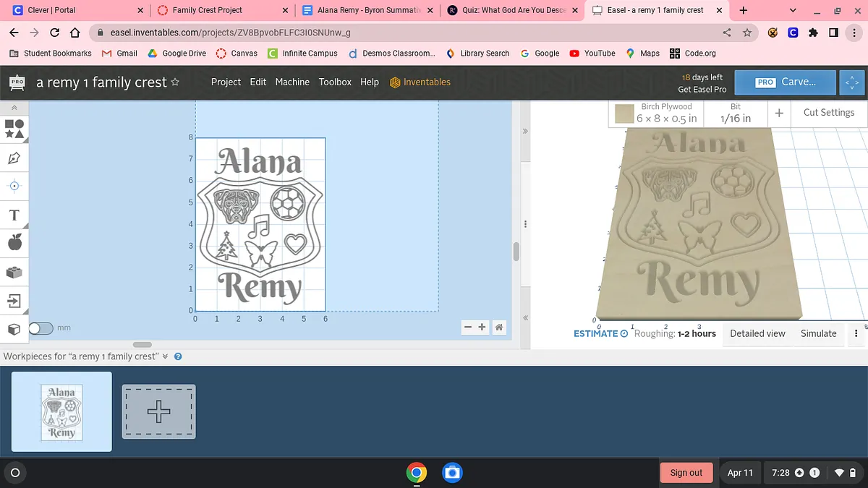Viewport: 868px width, 488px height.
Task: Open the preview more options dots
Action: (856, 333)
